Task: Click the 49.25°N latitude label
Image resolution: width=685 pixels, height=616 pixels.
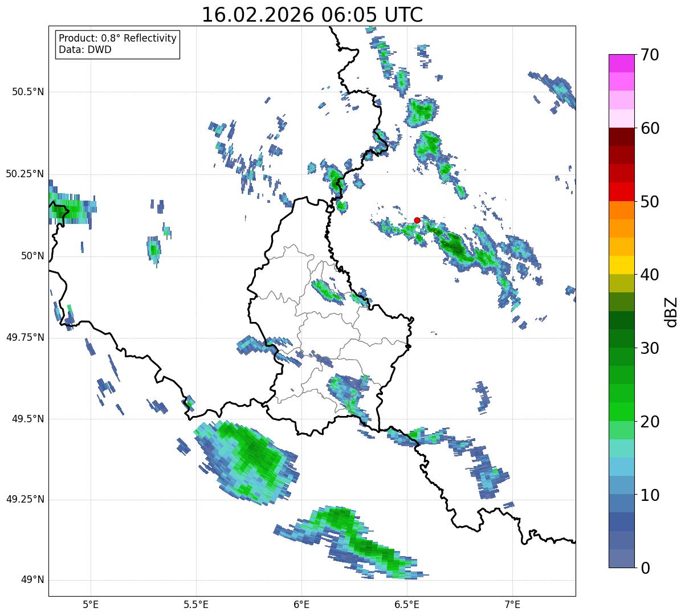Action: pos(25,499)
